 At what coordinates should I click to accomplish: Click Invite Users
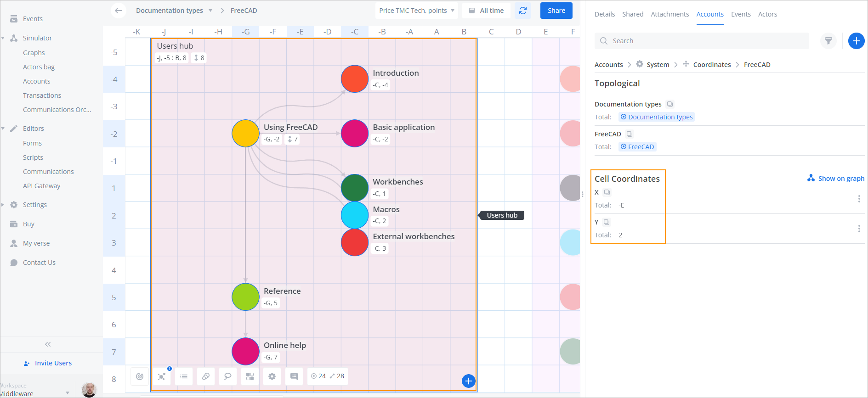pos(48,363)
